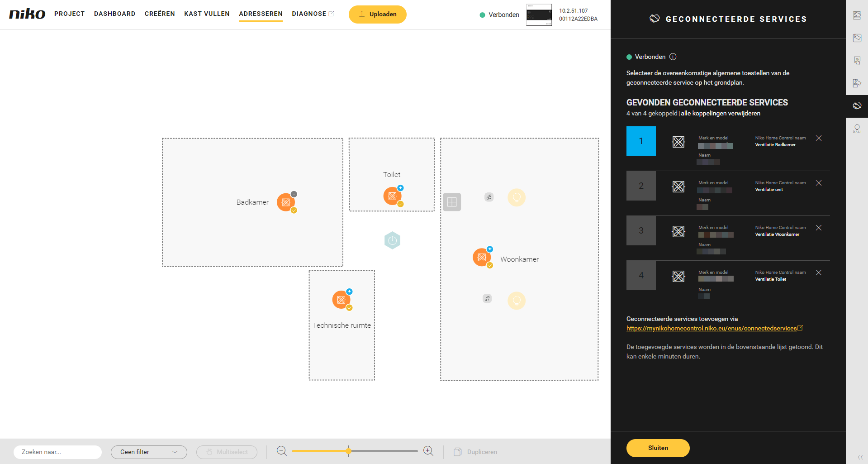Switch to the CREËREN tab
The width and height of the screenshot is (868, 464).
[160, 14]
